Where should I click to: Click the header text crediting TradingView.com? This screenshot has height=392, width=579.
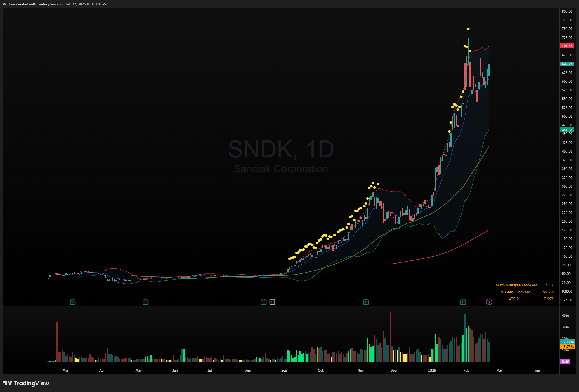pyautogui.click(x=54, y=4)
